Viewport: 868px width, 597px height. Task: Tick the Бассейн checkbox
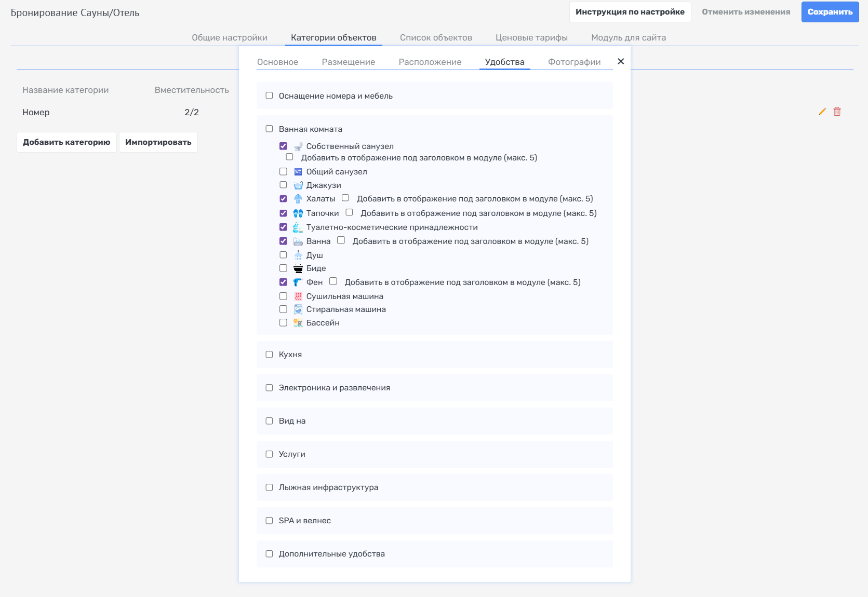click(x=283, y=323)
